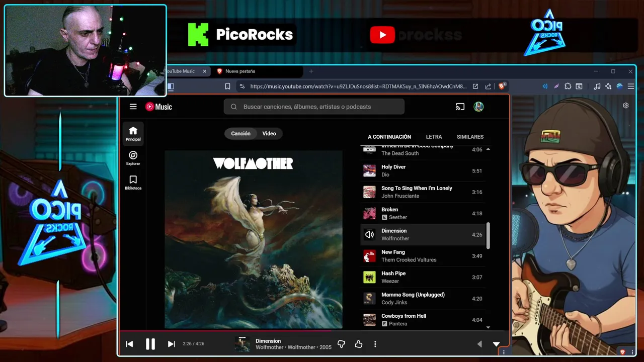Click the feather extension icon
Viewport: 644px width, 362px height.
click(x=556, y=86)
